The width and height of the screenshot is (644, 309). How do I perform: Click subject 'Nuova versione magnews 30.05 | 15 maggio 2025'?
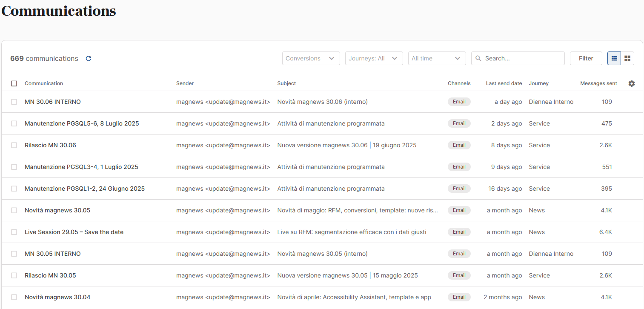347,275
